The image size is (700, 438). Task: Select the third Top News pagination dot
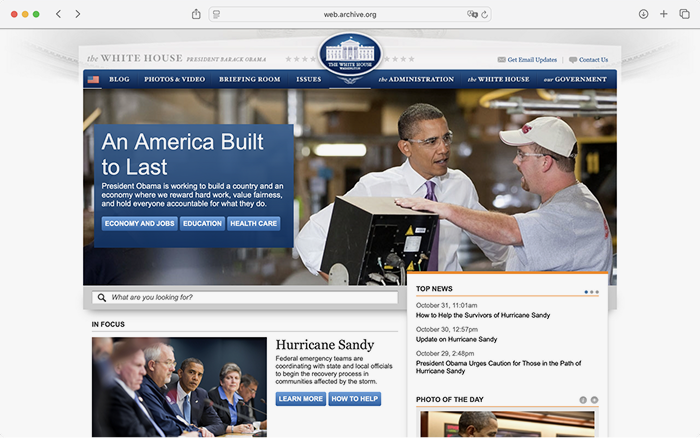(597, 292)
